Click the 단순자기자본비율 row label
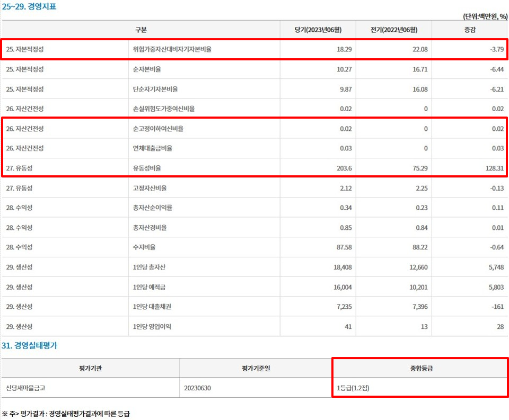The image size is (509, 420). click(154, 89)
